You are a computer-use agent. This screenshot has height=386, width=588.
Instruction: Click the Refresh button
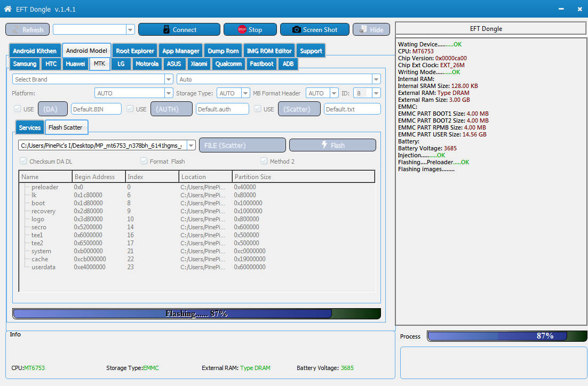[27, 30]
